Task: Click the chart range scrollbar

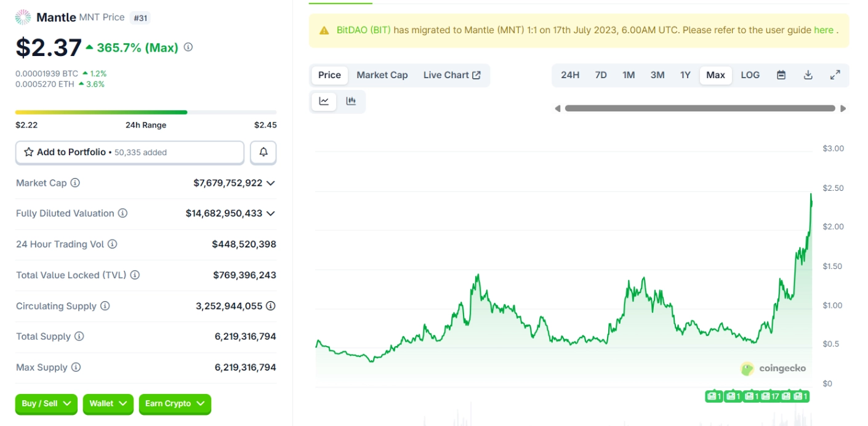Action: click(700, 108)
